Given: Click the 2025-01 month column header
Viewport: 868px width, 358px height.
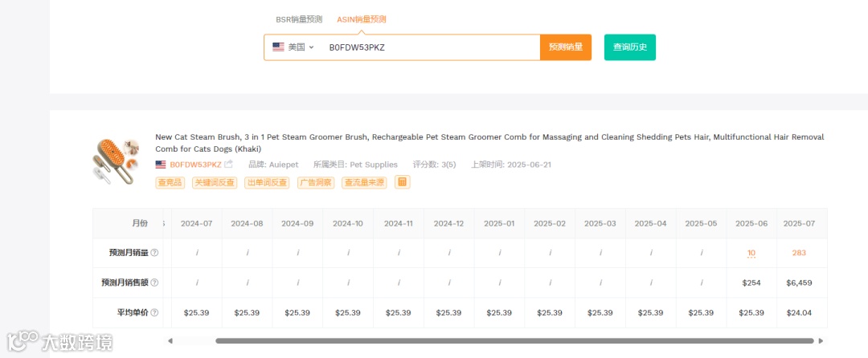Looking at the screenshot, I should pyautogui.click(x=499, y=224).
